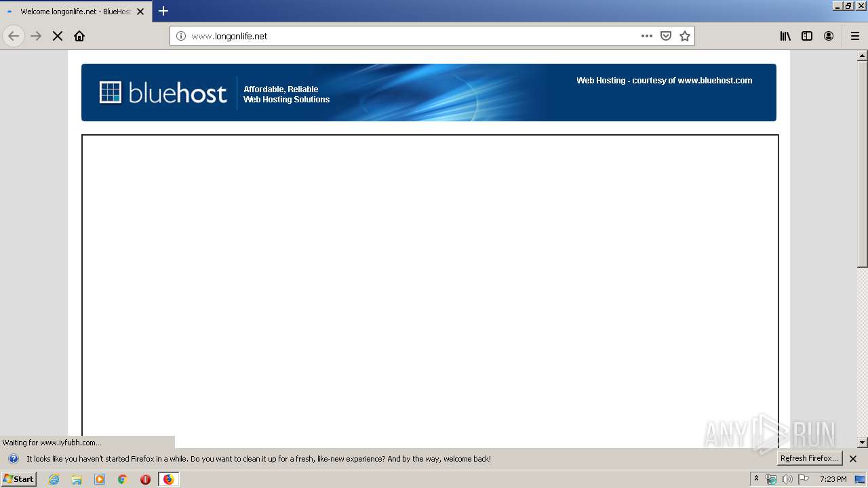Open the Library panel

click(x=785, y=36)
